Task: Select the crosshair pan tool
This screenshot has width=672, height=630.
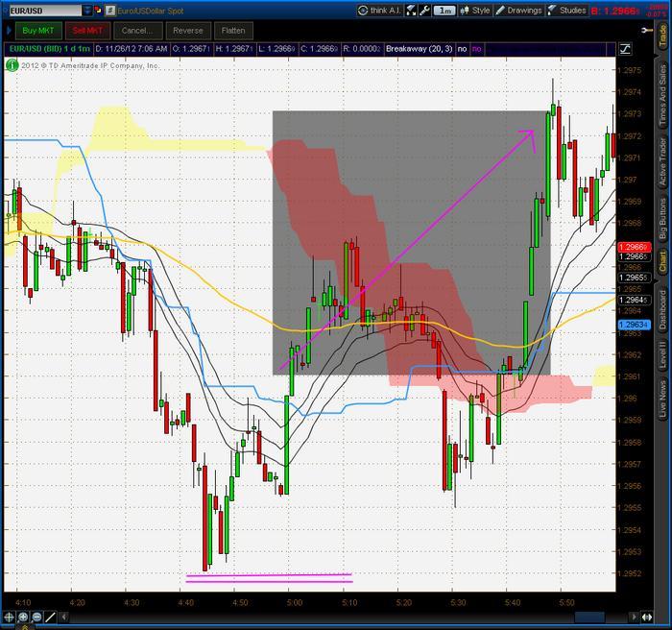Action: pyautogui.click(x=9, y=618)
